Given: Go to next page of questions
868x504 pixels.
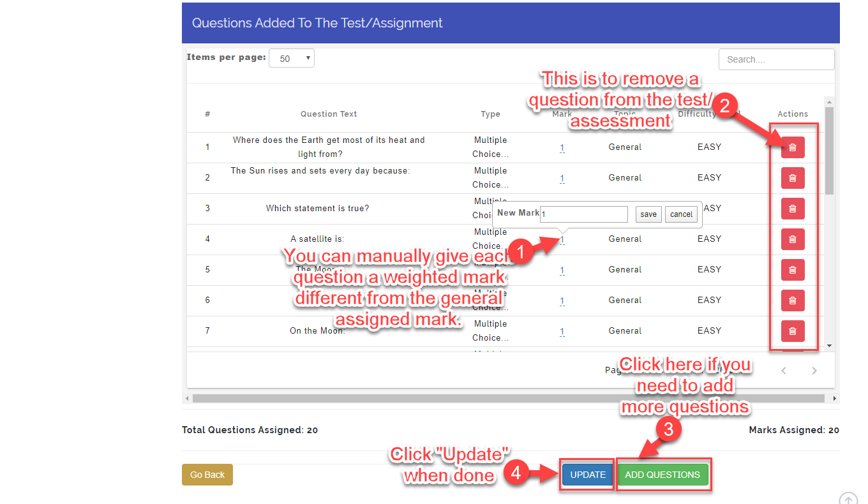Looking at the screenshot, I should (814, 371).
